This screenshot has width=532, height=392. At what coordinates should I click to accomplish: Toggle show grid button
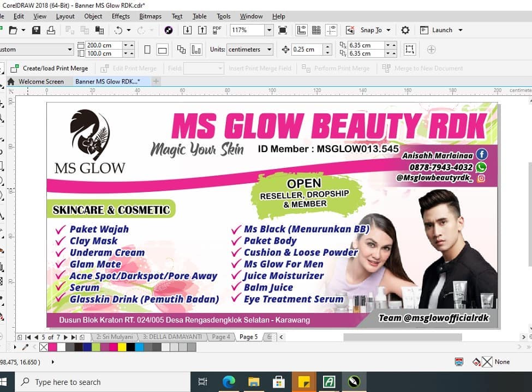(x=316, y=30)
